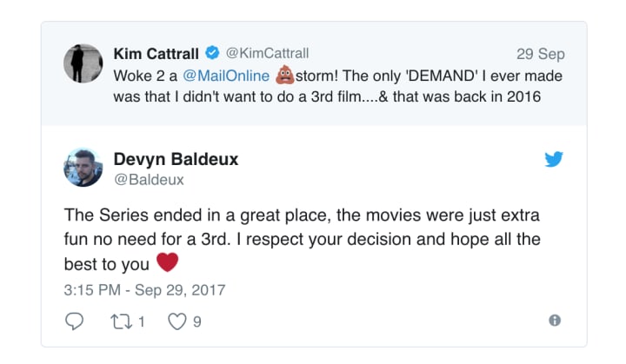The height and width of the screenshot is (364, 626).
Task: Open the 3:15 PM Sep 29, 2017 timestamp
Action: [x=144, y=290]
